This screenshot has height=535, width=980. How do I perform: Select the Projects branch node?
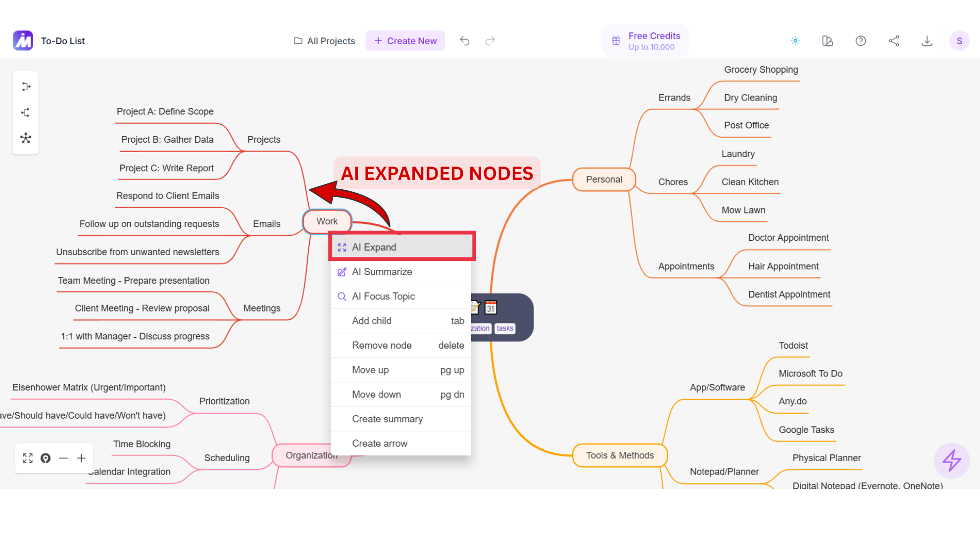(264, 140)
